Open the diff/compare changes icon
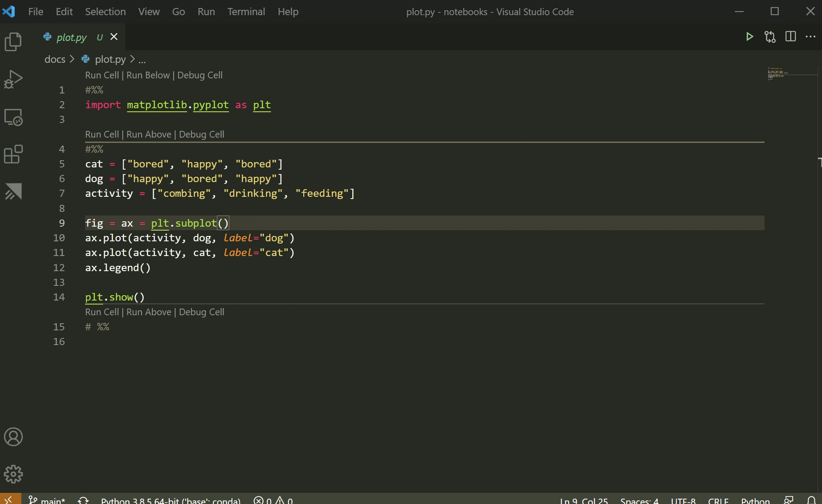Viewport: 822px width, 504px height. (770, 37)
